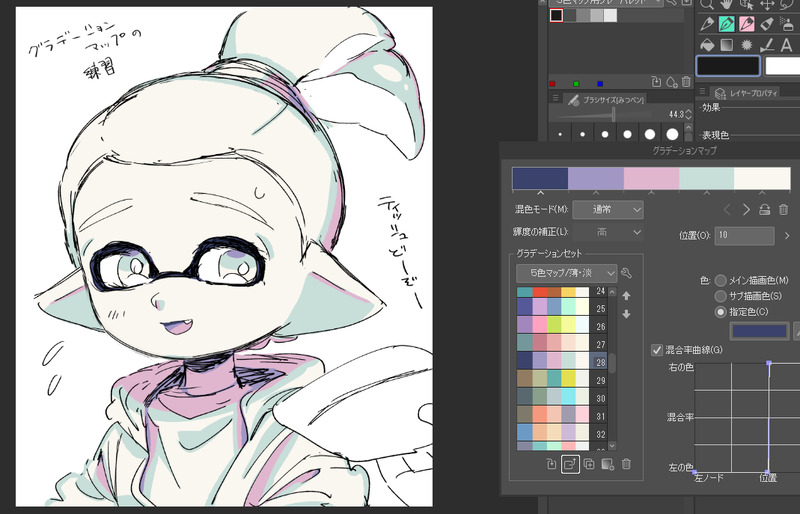800x514 pixels.
Task: Delete gradient from set with trash icon
Action: (x=626, y=464)
